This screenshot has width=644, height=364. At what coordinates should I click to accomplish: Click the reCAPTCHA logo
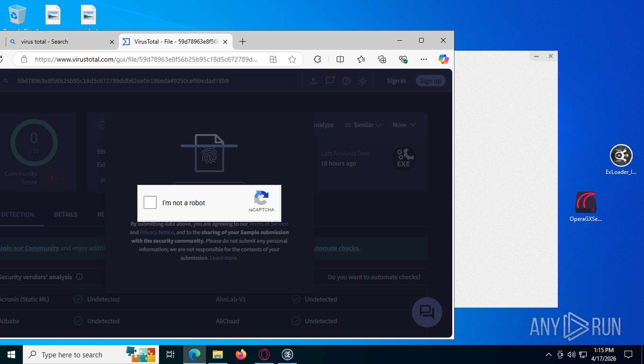click(x=261, y=198)
